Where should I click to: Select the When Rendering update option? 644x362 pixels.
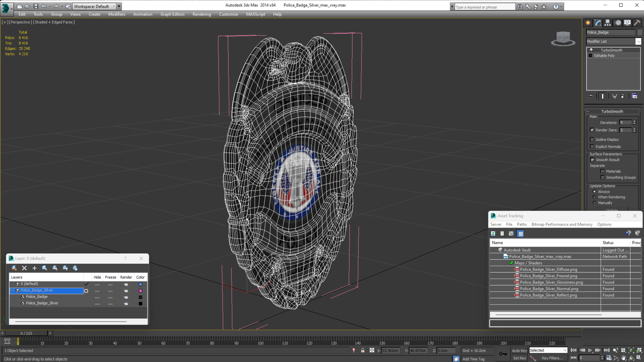click(595, 197)
